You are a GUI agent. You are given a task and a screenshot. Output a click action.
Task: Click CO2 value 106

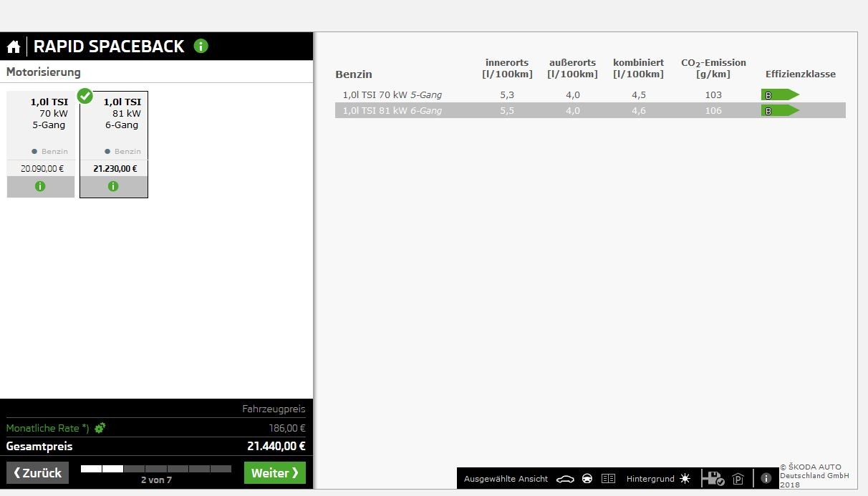(x=713, y=110)
